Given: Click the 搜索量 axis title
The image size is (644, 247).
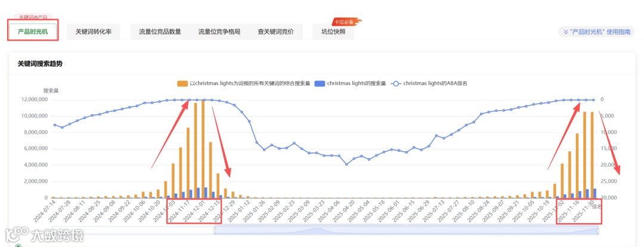Looking at the screenshot, I should coord(51,90).
